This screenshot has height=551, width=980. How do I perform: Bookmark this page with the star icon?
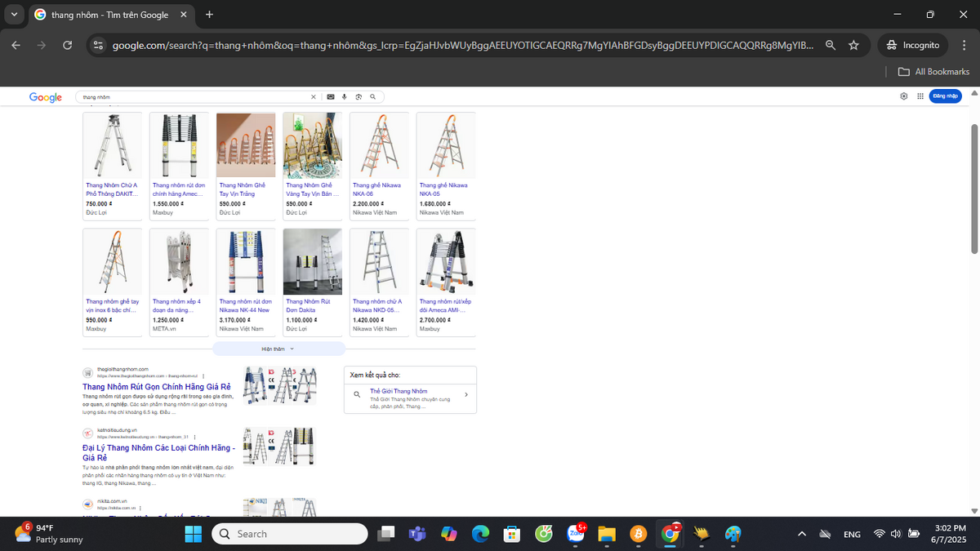click(x=853, y=45)
